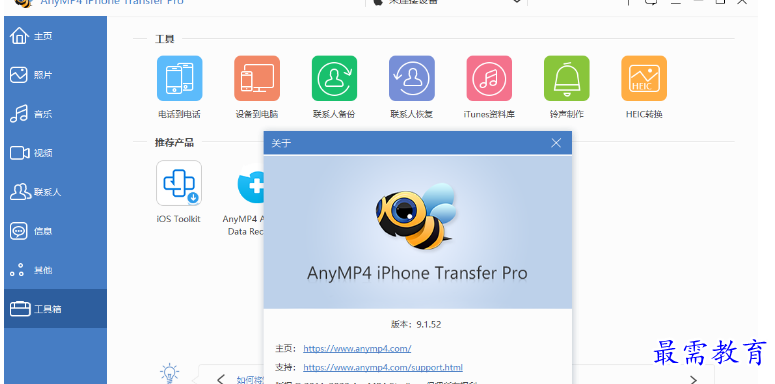The image size is (775, 384).
Task: Open the Messages (信息) sidebar tab
Action: pos(55,231)
